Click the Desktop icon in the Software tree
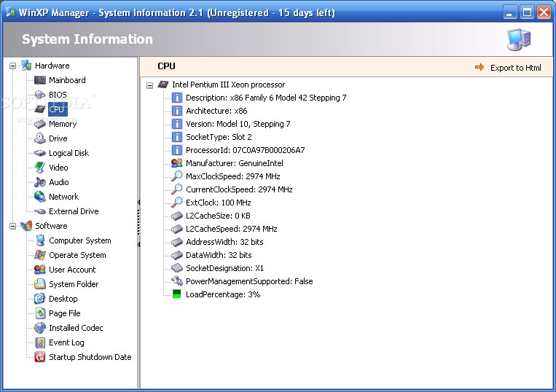This screenshot has height=392, width=556. [39, 299]
